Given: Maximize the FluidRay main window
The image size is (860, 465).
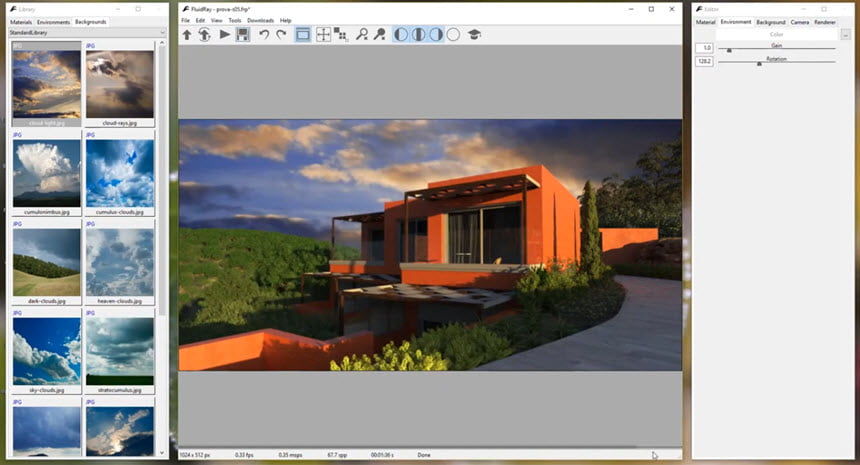Looking at the screenshot, I should point(651,9).
